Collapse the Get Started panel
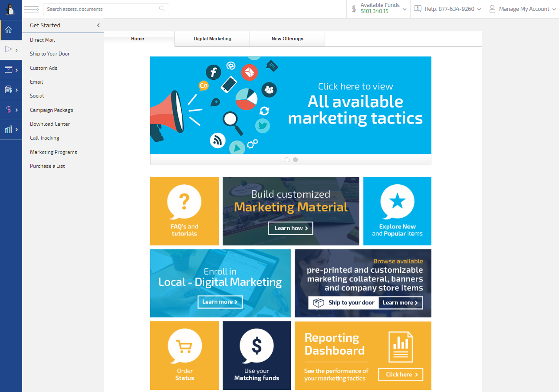Image resolution: width=559 pixels, height=392 pixels. (98, 25)
